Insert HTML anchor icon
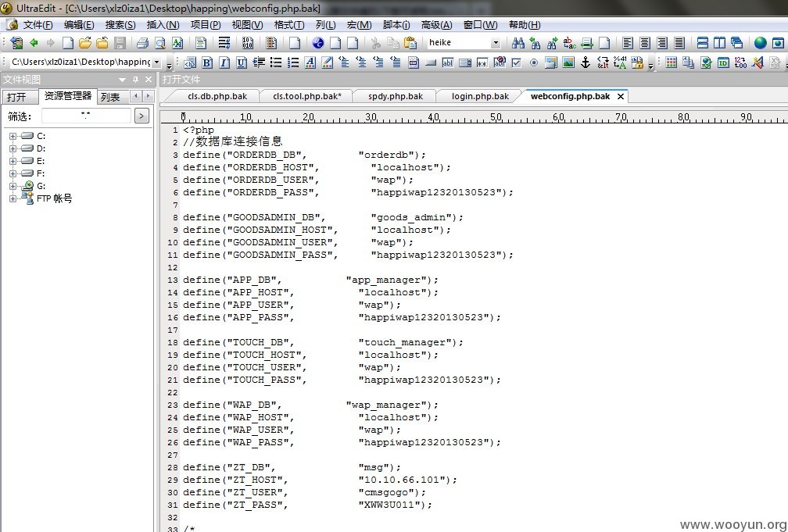 coord(586,62)
